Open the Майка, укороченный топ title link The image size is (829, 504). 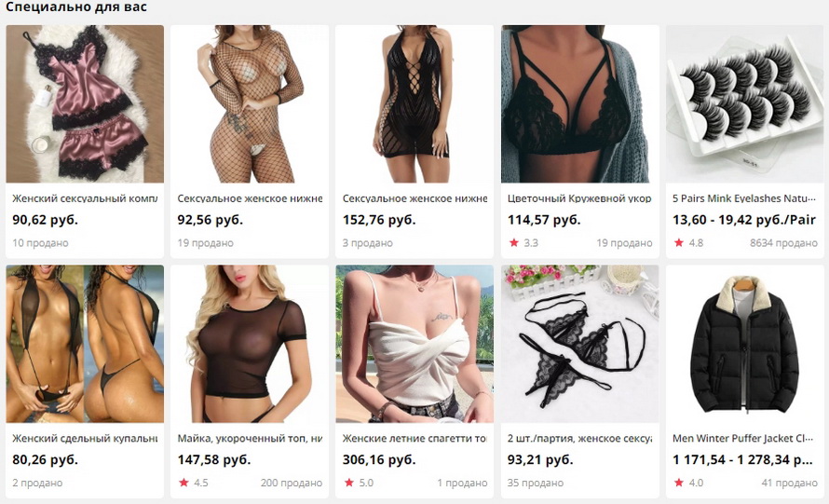point(250,438)
